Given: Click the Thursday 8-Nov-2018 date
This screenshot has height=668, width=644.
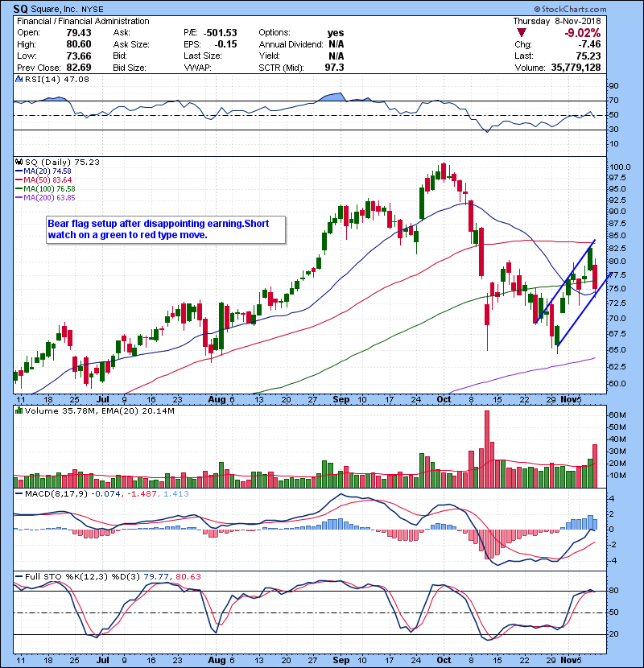Looking at the screenshot, I should click(x=556, y=21).
